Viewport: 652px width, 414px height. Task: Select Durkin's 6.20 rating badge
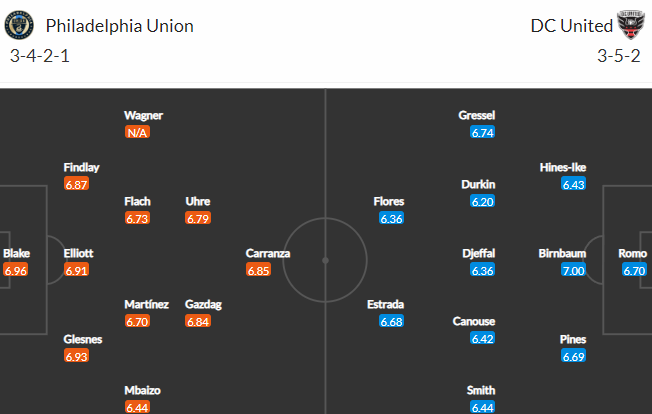(482, 202)
